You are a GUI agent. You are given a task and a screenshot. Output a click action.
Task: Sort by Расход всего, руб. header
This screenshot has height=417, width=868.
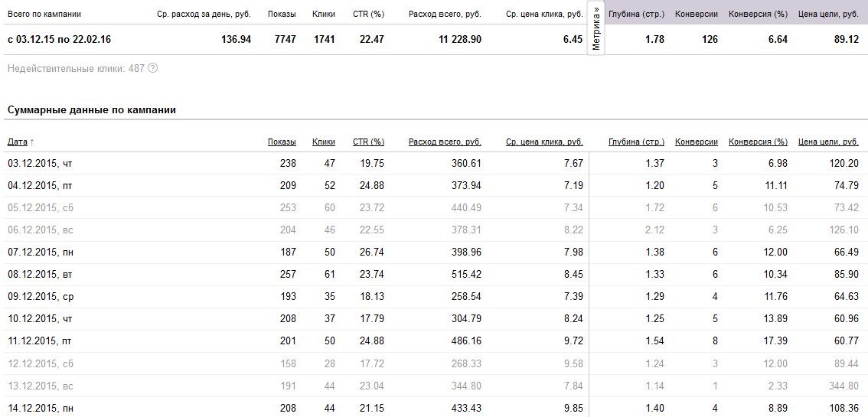[x=445, y=142]
